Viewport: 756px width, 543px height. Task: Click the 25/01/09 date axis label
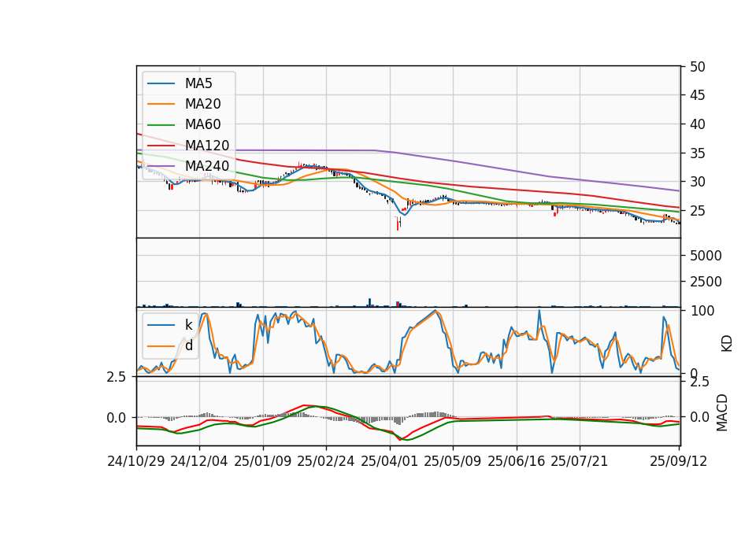tap(263, 461)
